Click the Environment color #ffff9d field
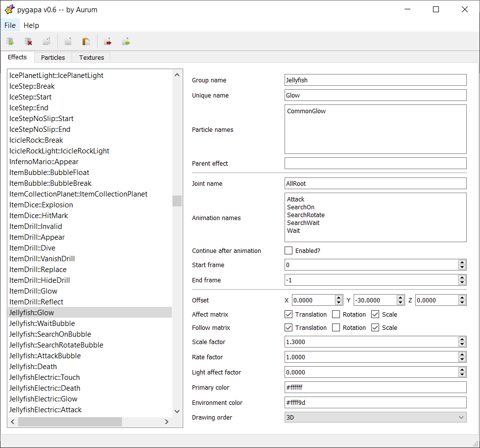480x448 pixels. pos(375,402)
